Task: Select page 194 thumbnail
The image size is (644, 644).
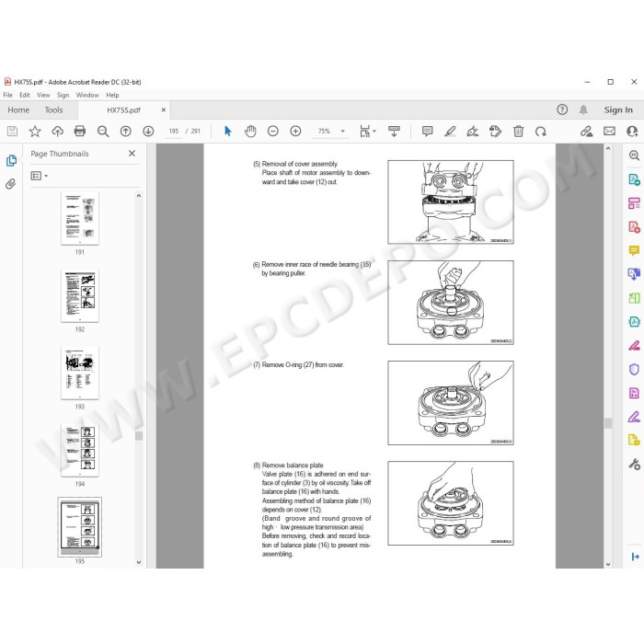Action: click(80, 450)
